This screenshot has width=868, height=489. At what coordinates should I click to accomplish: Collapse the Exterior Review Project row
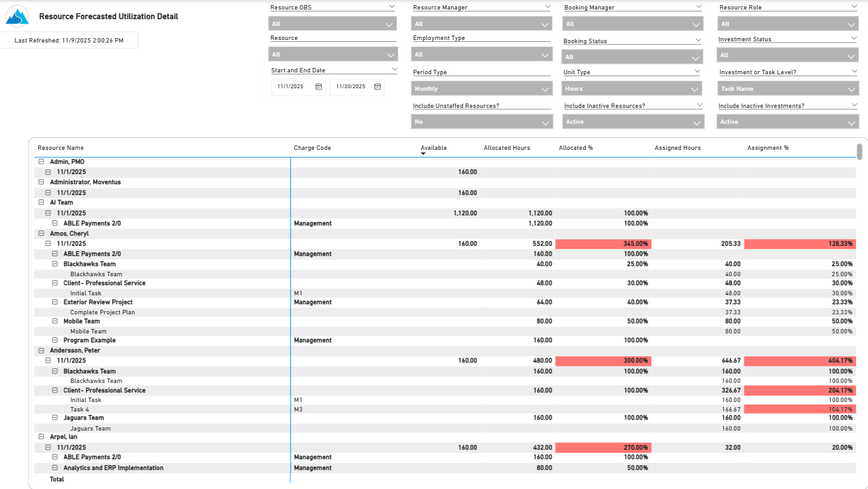tap(55, 302)
